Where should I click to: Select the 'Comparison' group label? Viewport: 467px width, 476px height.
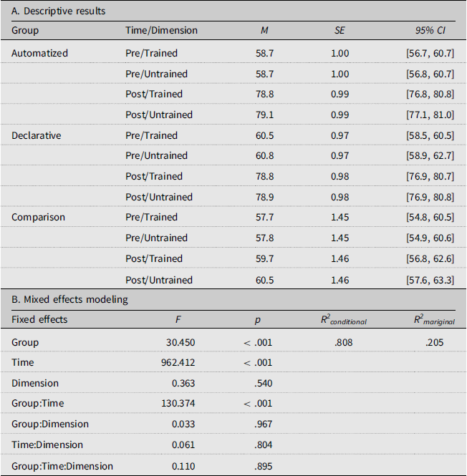click(x=38, y=217)
